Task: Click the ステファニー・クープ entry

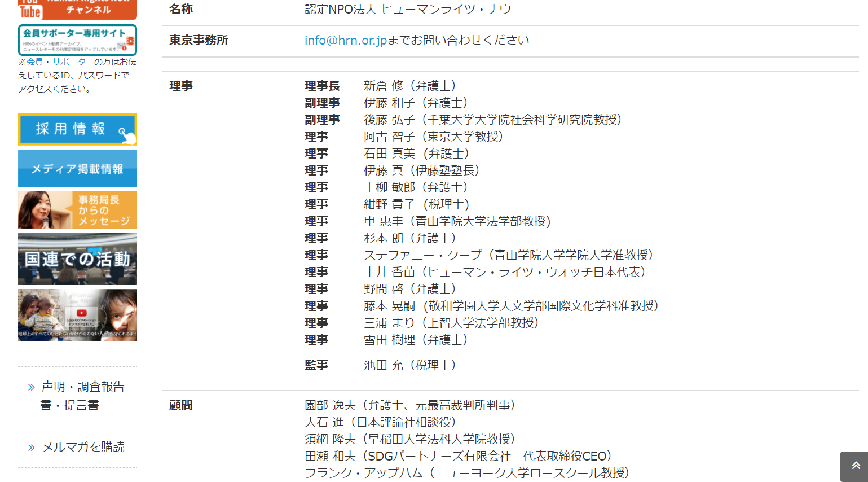Action: [x=509, y=255]
